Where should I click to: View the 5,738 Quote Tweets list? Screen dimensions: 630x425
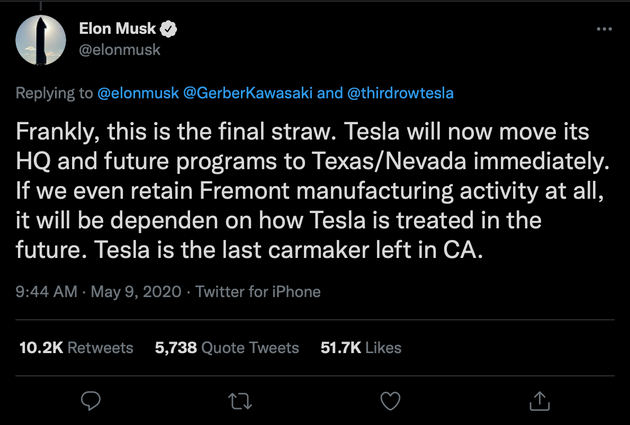227,347
